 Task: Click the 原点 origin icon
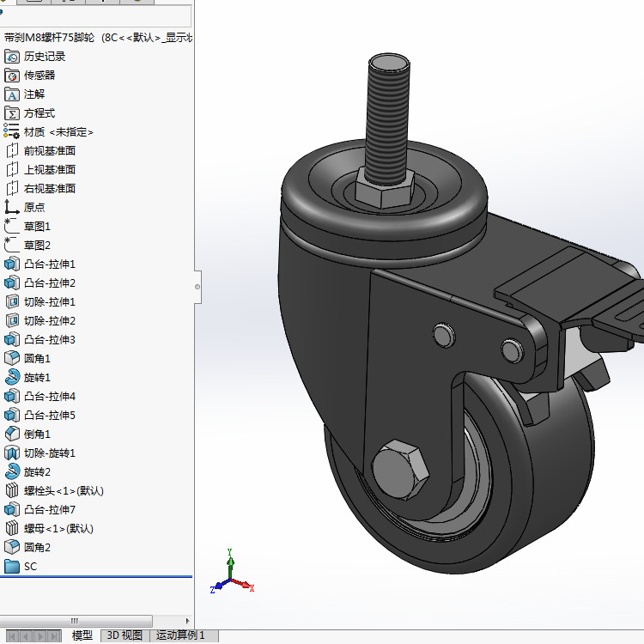(12, 208)
